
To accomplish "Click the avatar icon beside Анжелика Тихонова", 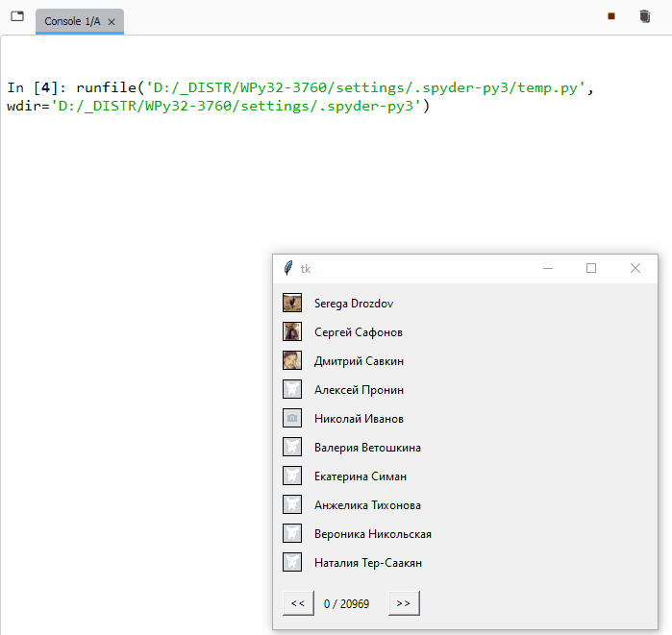I will pyautogui.click(x=292, y=505).
